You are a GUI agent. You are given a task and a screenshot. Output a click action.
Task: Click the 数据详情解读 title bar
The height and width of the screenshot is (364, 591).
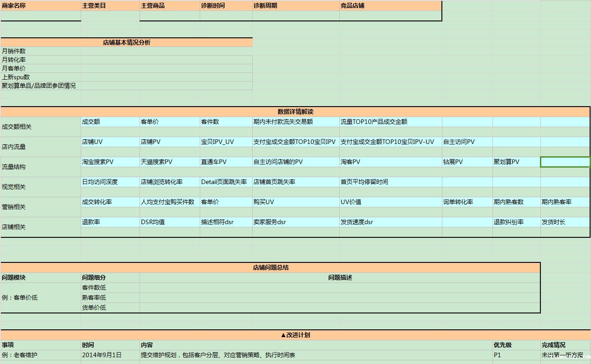pos(295,112)
